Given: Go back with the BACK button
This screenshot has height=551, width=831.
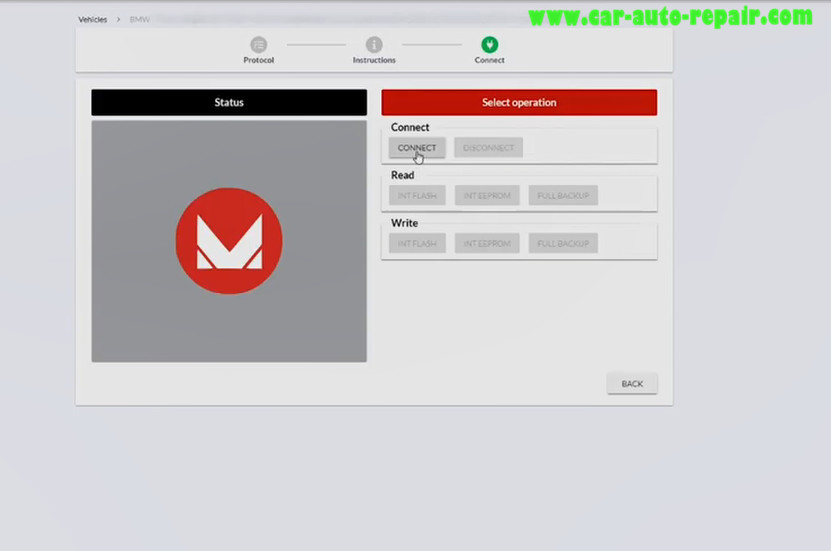Looking at the screenshot, I should coord(632,384).
